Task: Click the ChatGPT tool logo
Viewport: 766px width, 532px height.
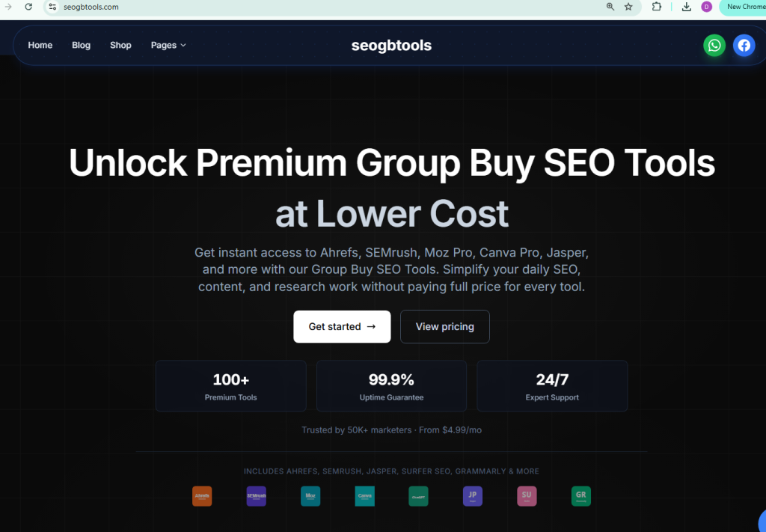Action: (x=419, y=496)
